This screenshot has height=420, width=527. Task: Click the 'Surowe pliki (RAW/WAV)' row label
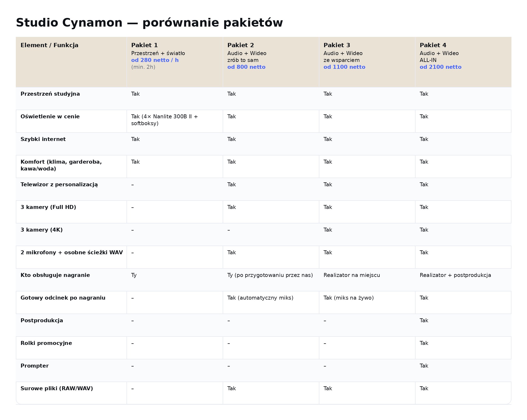(x=57, y=389)
